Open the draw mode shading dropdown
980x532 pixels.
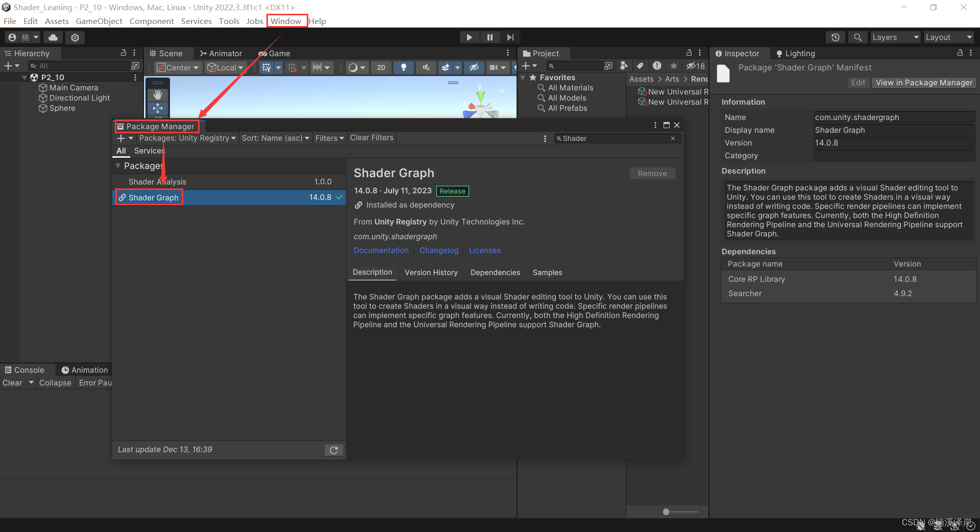pyautogui.click(x=356, y=67)
